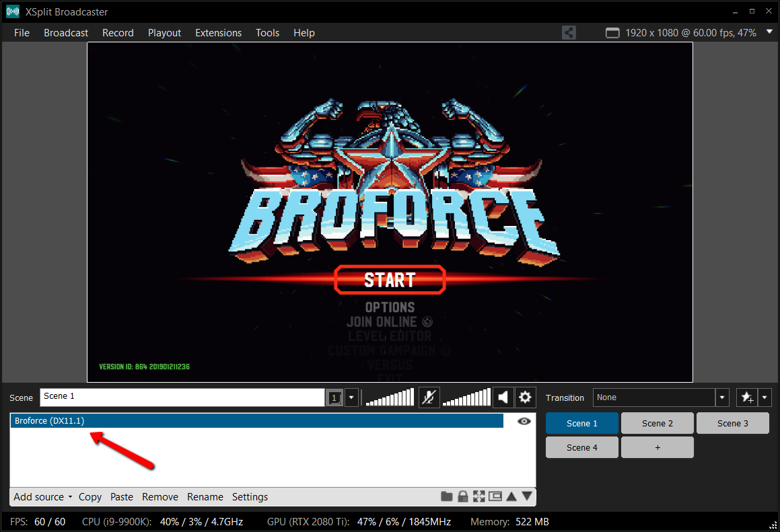
Task: Click the CPU (i9-9900K) usage status
Action: coord(163,521)
